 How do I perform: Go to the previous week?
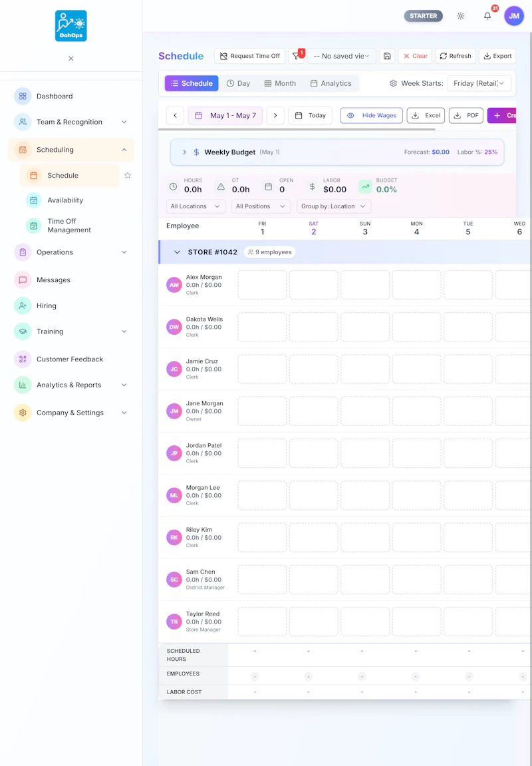click(175, 116)
